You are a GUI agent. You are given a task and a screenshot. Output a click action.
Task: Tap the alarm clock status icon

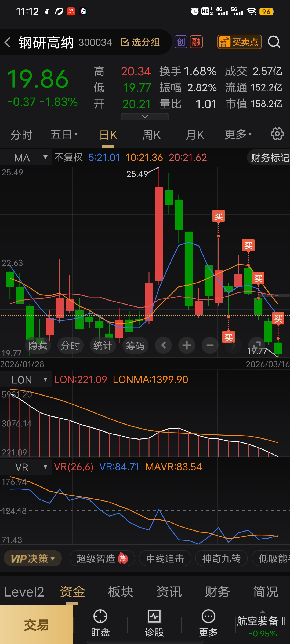pos(195,11)
